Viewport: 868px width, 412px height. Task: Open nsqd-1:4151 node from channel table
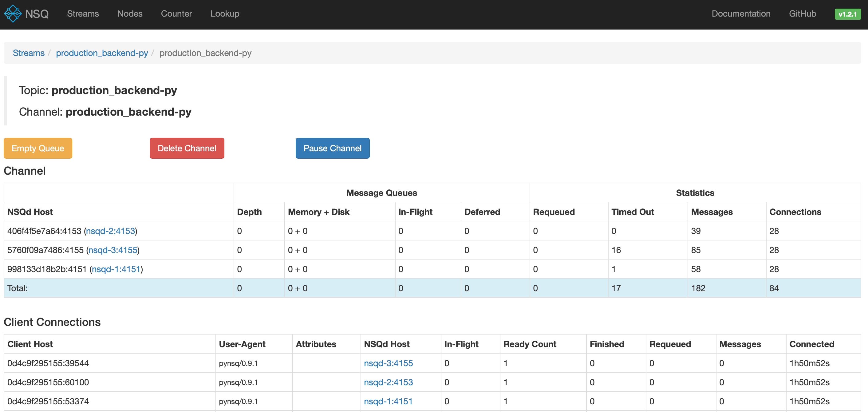tap(116, 269)
